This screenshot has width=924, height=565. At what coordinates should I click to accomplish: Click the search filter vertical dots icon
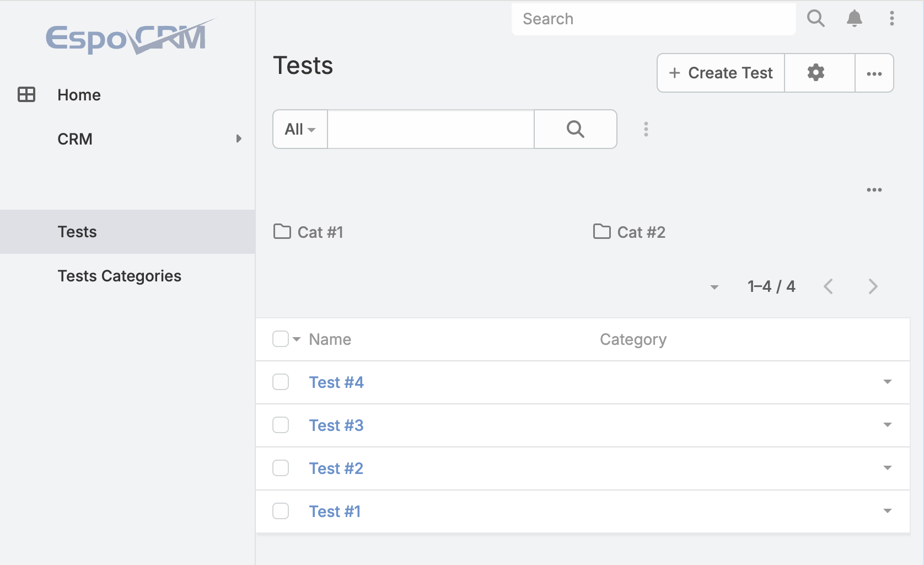click(x=646, y=129)
